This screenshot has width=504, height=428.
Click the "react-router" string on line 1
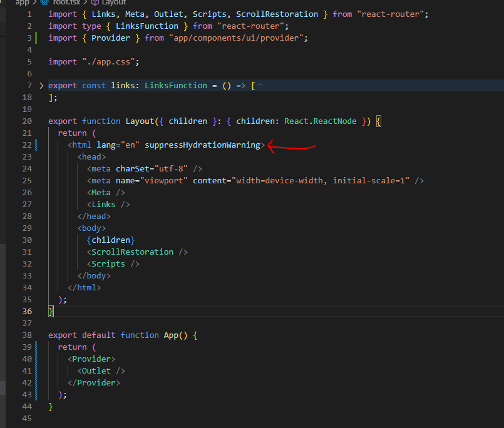pos(390,14)
